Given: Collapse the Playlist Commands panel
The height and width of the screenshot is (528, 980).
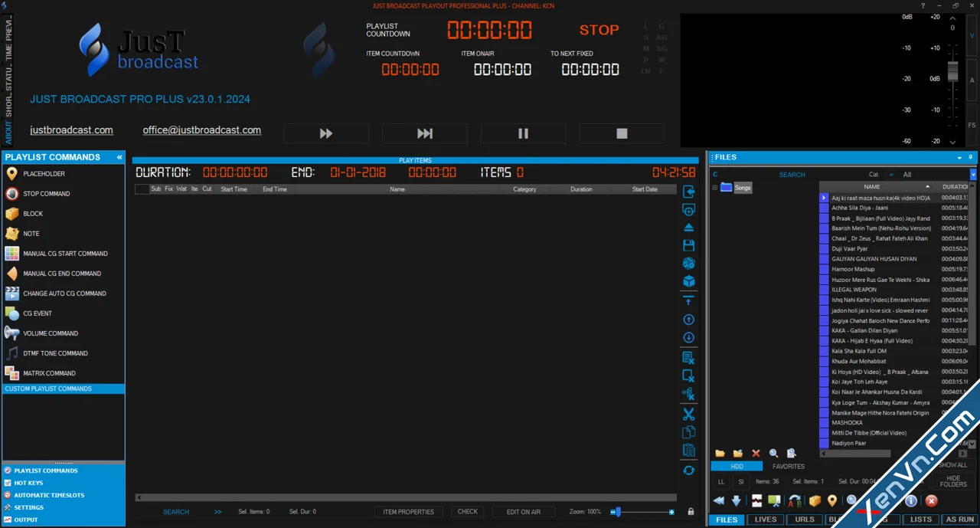Looking at the screenshot, I should tap(119, 157).
